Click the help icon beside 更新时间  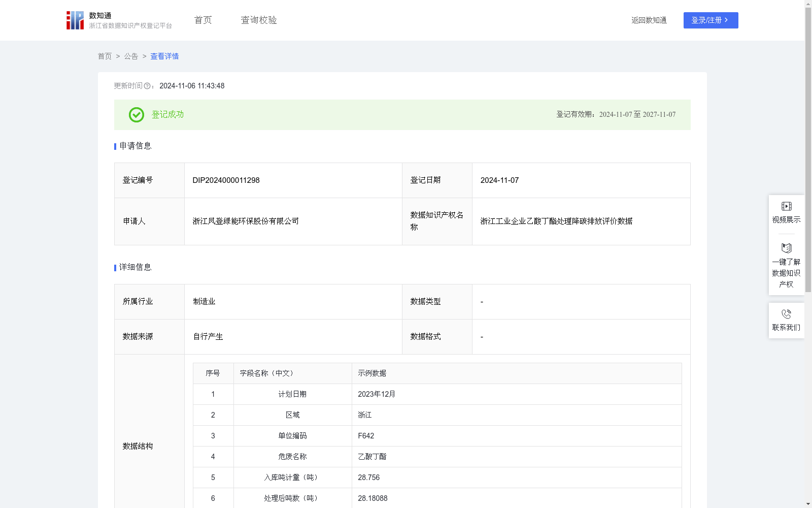coord(147,86)
